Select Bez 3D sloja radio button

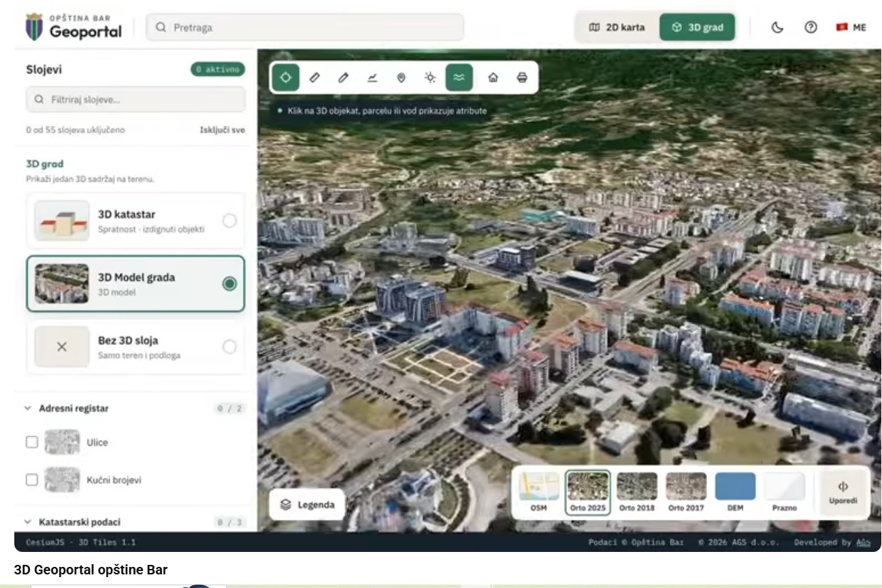tap(230, 346)
